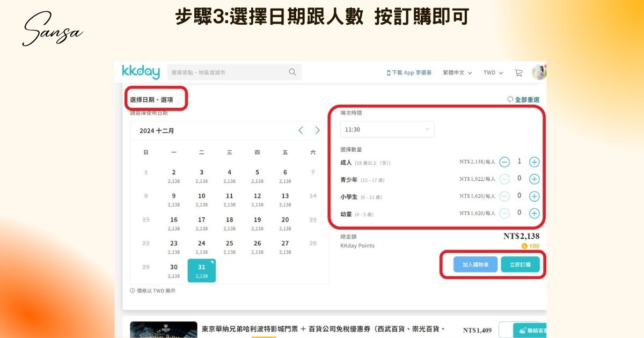
Task: Select December 30 on calendar
Action: pyautogui.click(x=174, y=270)
